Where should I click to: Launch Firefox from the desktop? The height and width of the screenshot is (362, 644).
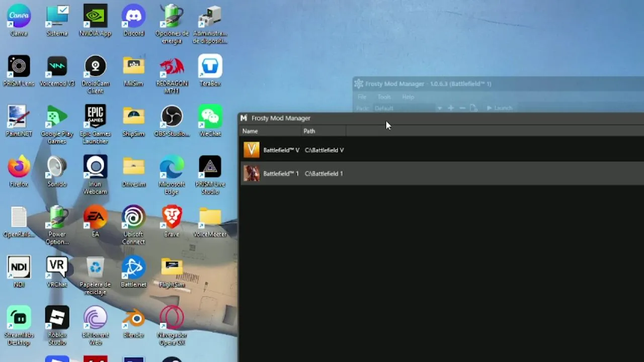tap(19, 171)
